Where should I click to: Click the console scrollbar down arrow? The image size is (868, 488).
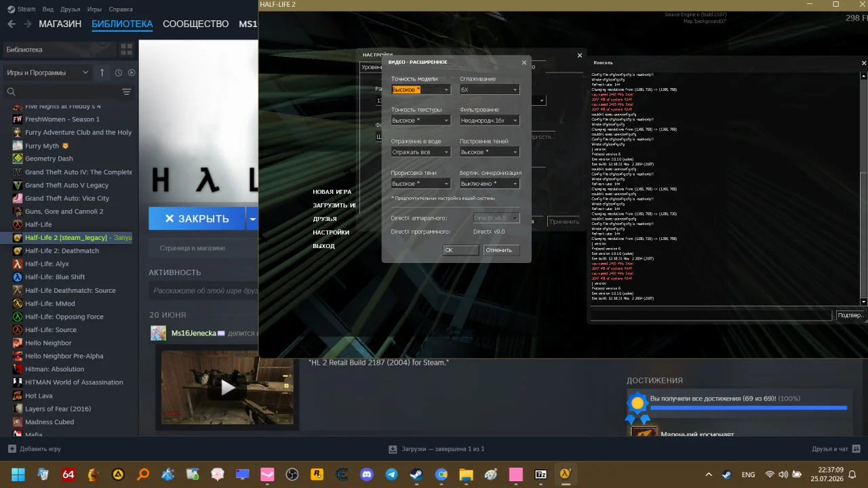864,302
